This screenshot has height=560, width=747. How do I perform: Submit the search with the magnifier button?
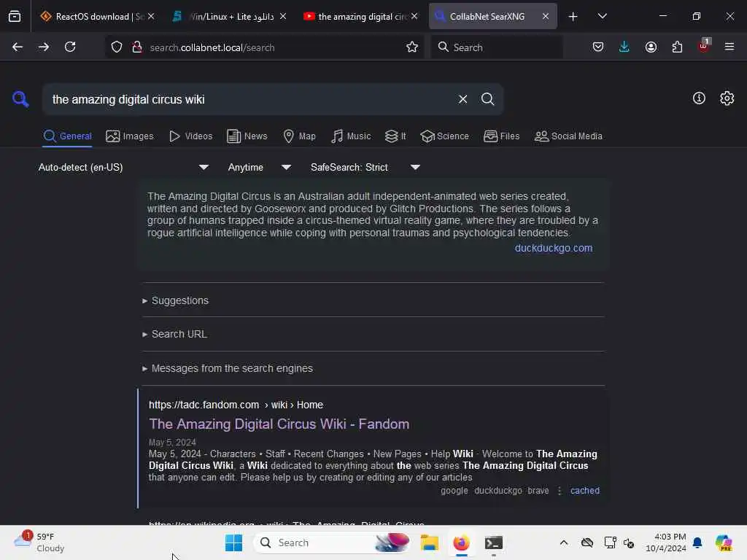coord(487,99)
